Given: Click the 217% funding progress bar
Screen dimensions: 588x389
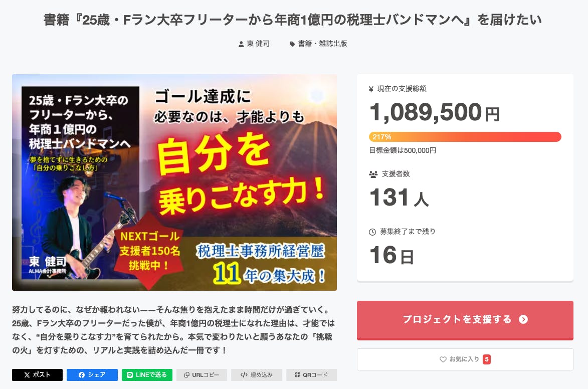Looking at the screenshot, I should click(465, 137).
